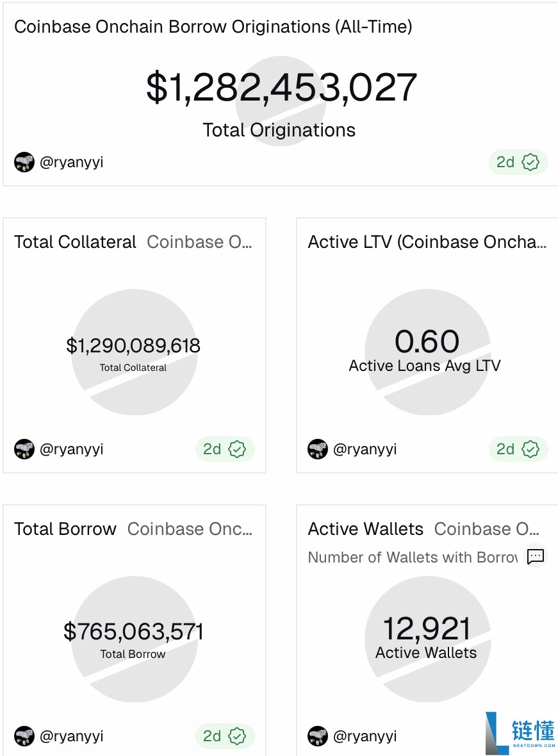Click the verified checkmark on Total Collateral card
Viewport: 558px width, 756px height.
(237, 449)
